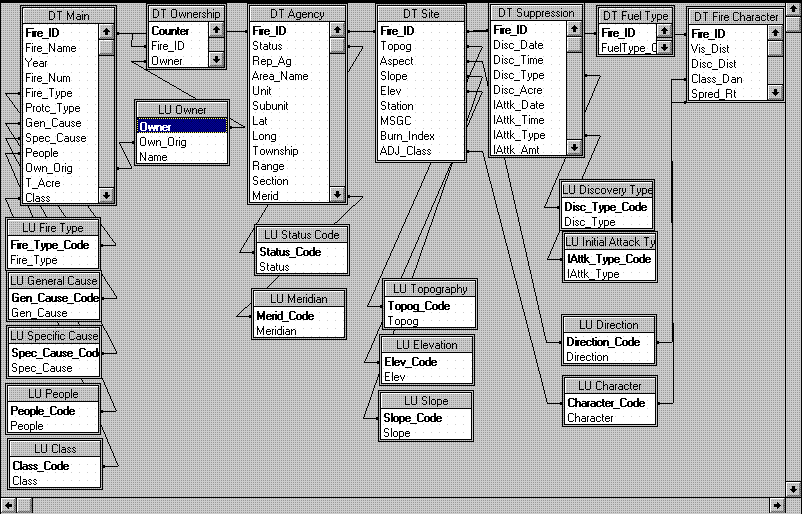Click the scroll thumb in the DT Main list
The image size is (802, 514).
[106, 47]
